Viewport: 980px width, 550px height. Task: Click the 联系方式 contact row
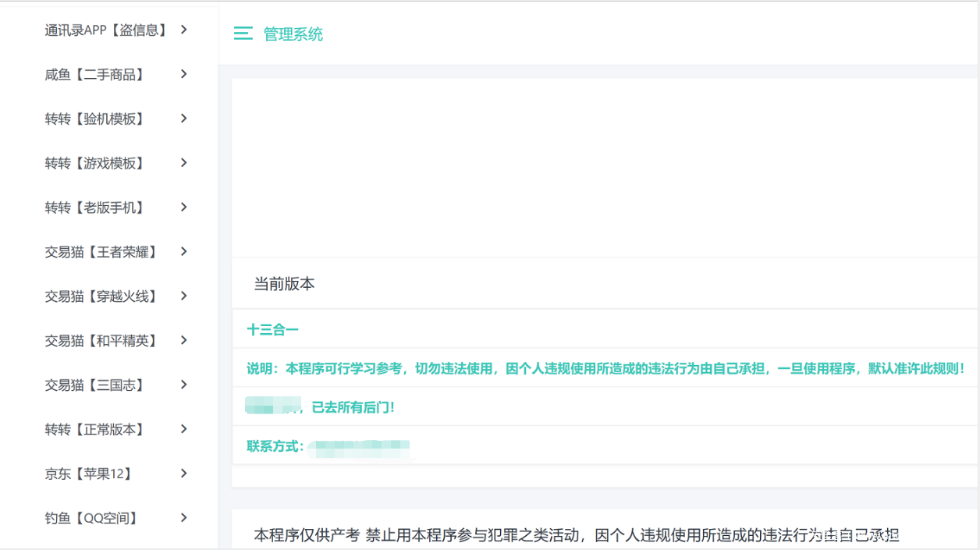click(275, 446)
